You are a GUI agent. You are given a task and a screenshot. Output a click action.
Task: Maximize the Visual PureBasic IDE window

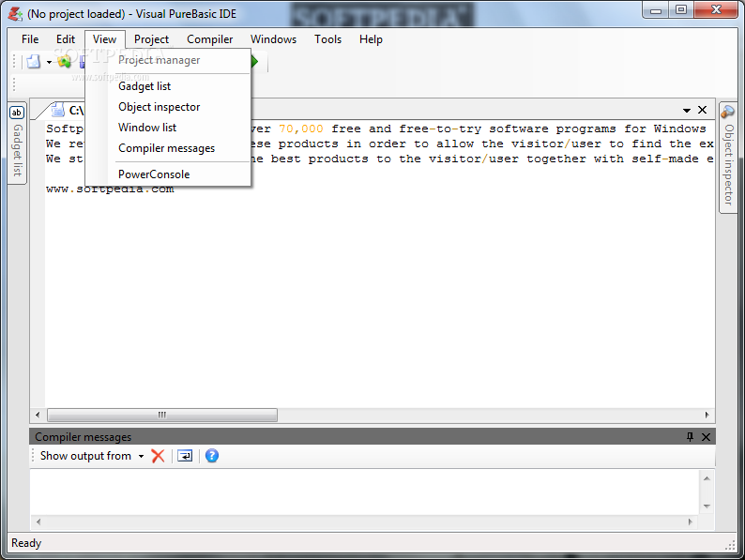[x=681, y=10]
